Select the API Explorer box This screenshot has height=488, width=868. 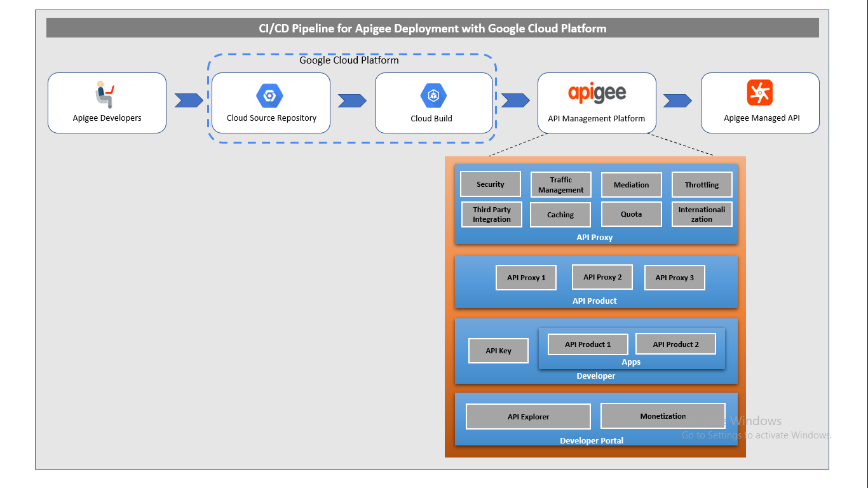click(x=529, y=417)
